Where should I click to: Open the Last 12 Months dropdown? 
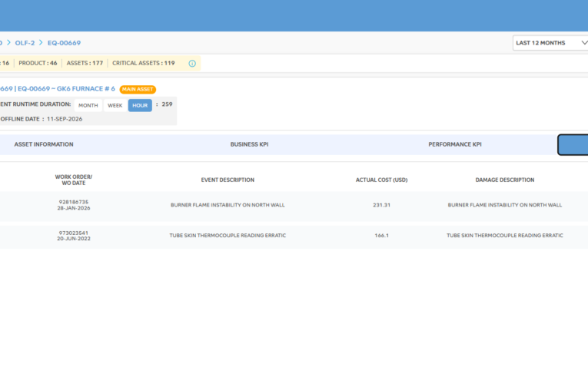pos(550,43)
